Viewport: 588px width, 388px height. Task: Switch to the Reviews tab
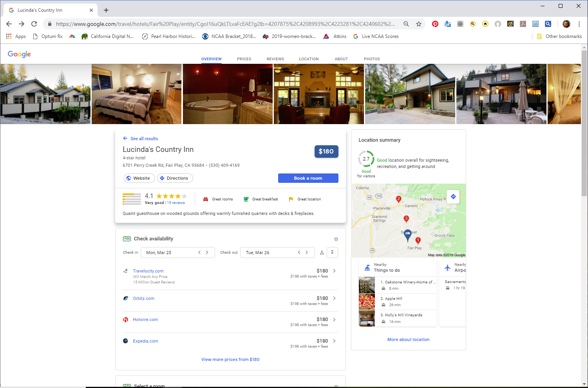[x=275, y=59]
